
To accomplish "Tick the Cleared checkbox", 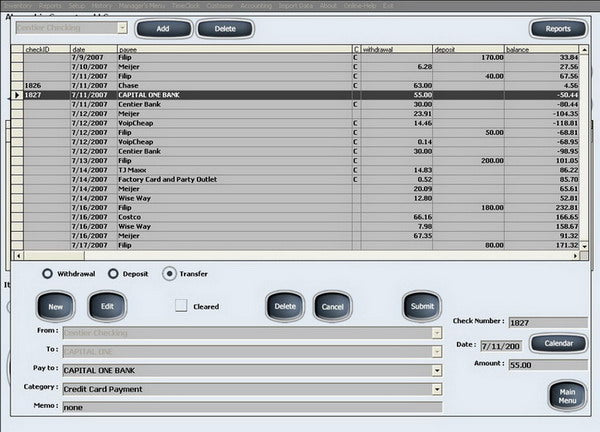I will [x=181, y=306].
